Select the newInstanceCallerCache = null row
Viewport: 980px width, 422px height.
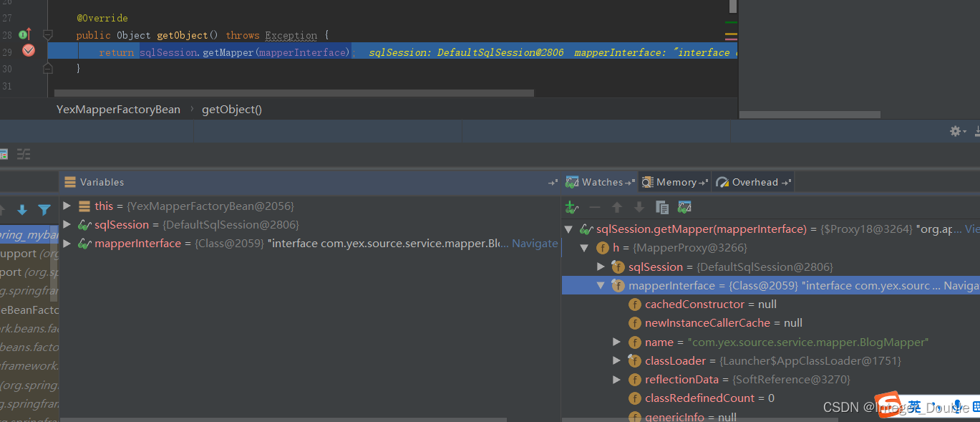click(771, 322)
